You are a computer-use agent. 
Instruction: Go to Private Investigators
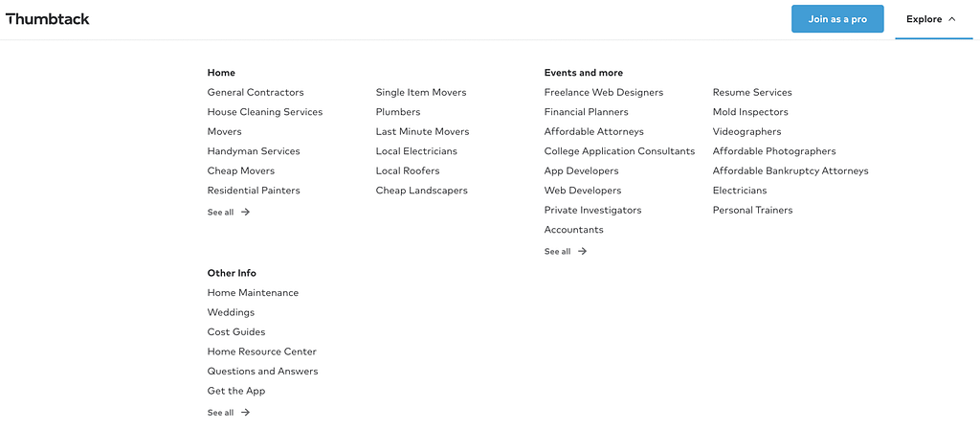click(592, 210)
